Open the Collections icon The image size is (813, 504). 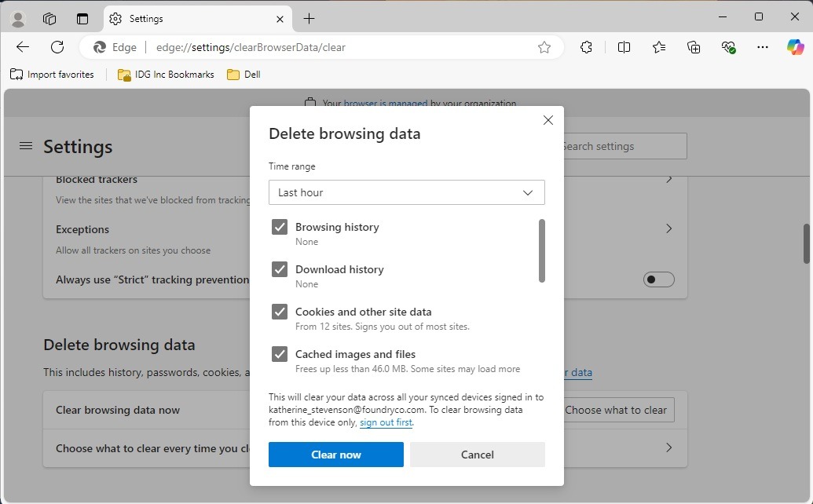coord(694,48)
